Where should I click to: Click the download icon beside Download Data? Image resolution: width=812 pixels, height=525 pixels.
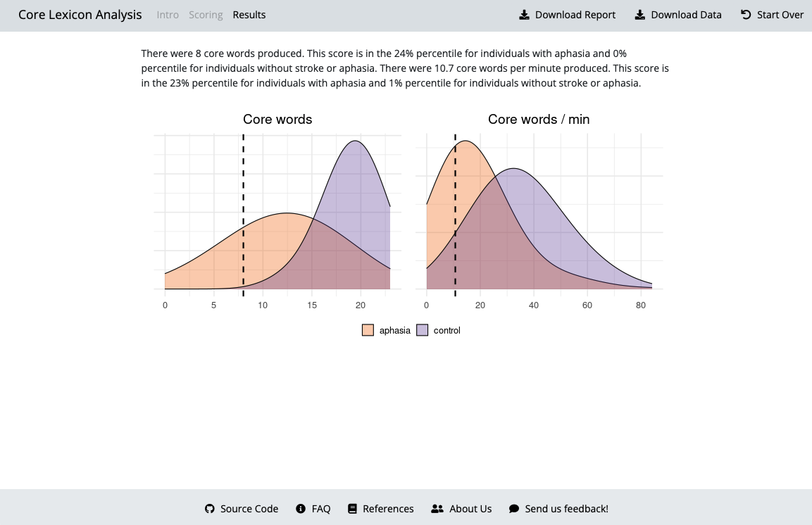640,15
